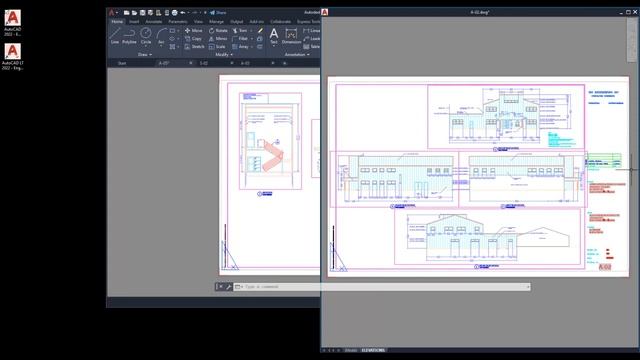The height and width of the screenshot is (360, 640).
Task: Click the Hatch tool icon
Action: [172, 47]
